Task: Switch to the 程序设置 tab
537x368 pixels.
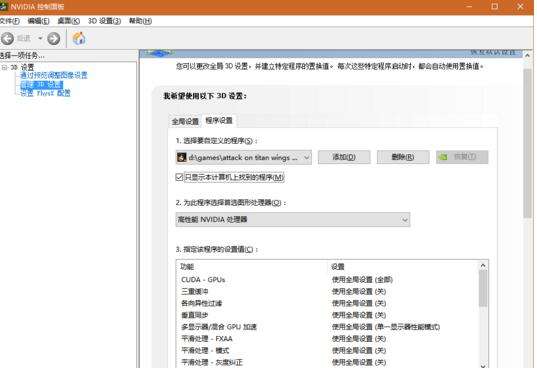Action: (x=219, y=120)
